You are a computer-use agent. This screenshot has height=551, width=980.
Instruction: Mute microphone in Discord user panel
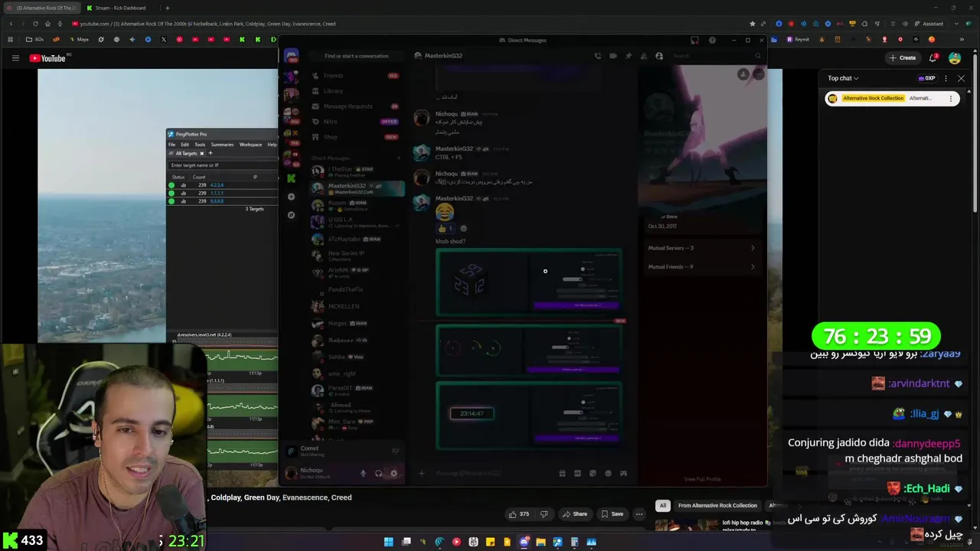363,473
